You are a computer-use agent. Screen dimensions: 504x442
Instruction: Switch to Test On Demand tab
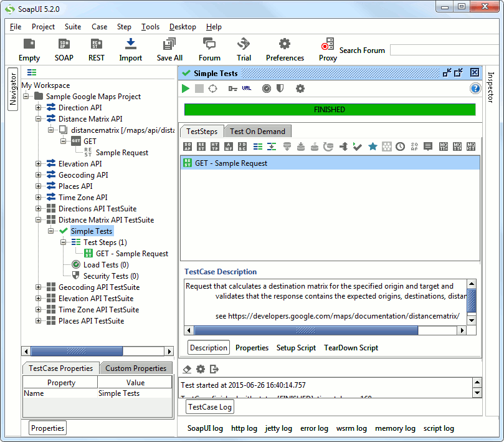(x=257, y=132)
